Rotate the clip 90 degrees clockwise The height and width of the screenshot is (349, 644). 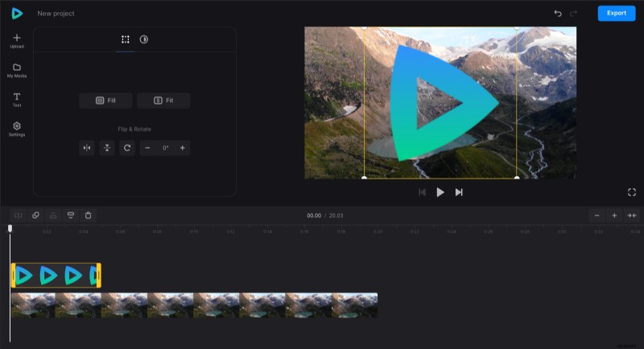tap(127, 148)
